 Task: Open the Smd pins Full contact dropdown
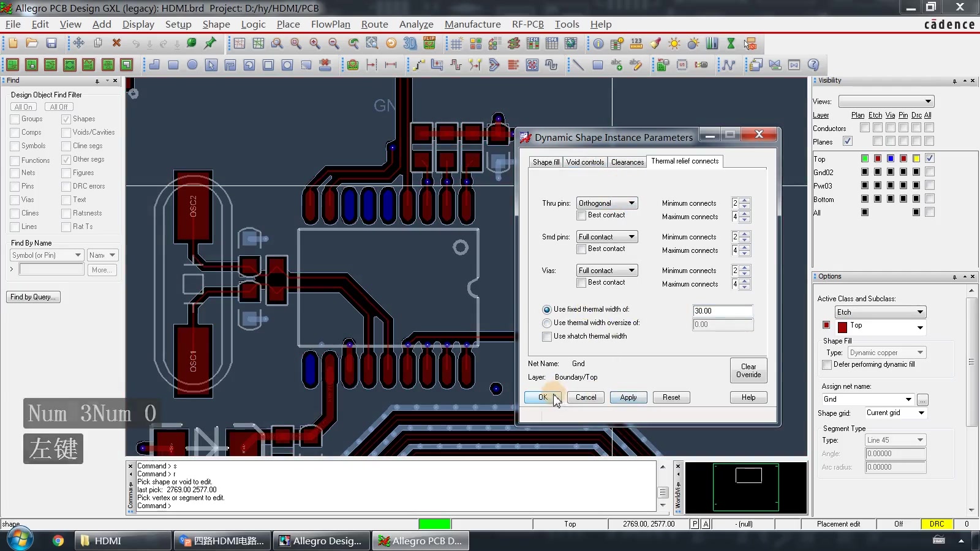(x=607, y=237)
